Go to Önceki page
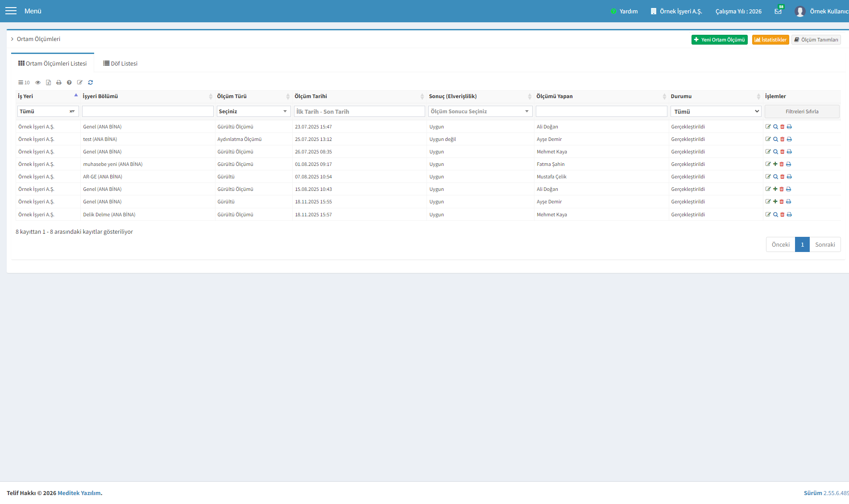The height and width of the screenshot is (504, 849). coord(780,244)
